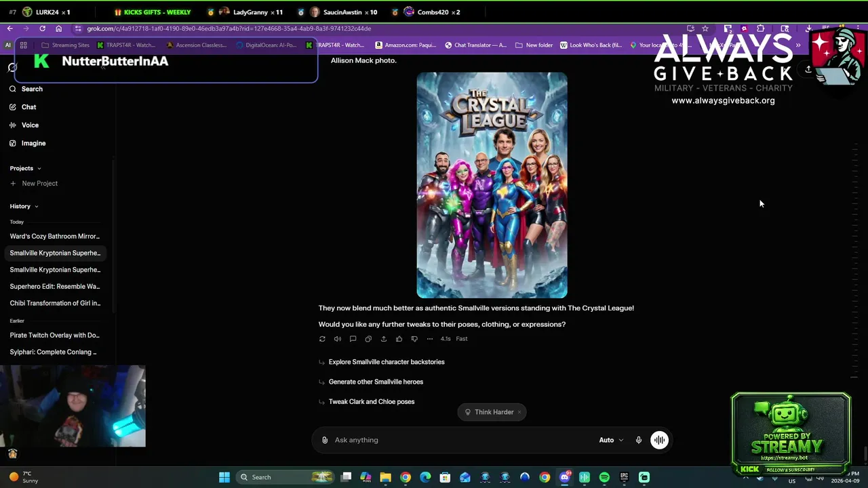Image resolution: width=868 pixels, height=488 pixels.
Task: Reload the browser page
Action: (42, 28)
